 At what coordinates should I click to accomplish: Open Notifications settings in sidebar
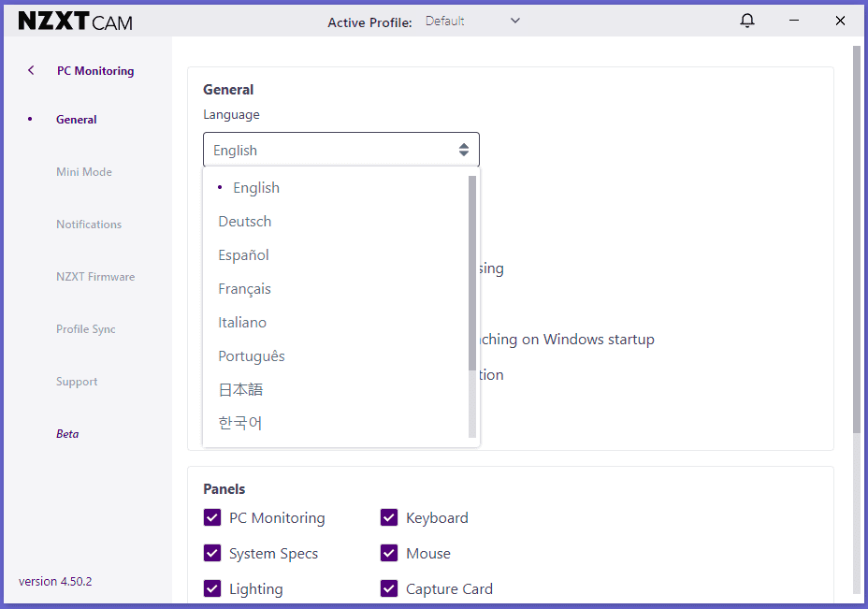(89, 225)
